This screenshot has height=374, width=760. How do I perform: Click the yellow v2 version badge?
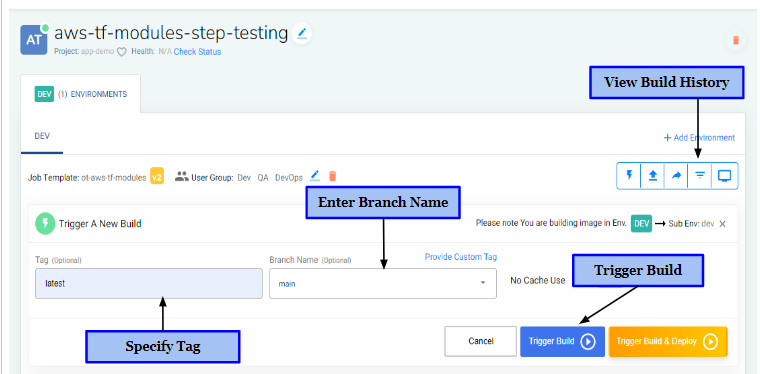157,177
